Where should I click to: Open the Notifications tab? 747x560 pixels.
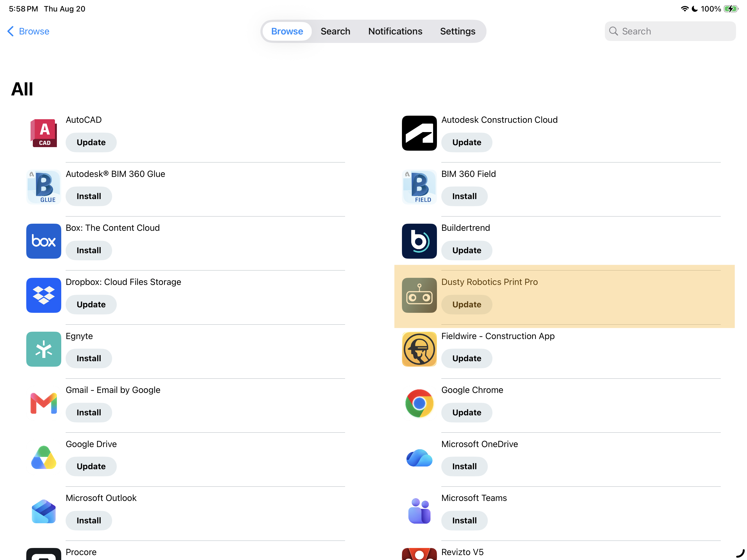point(395,31)
